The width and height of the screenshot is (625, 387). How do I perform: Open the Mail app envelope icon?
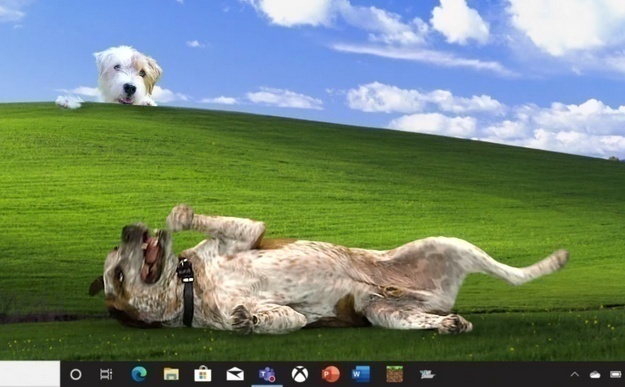[235, 374]
